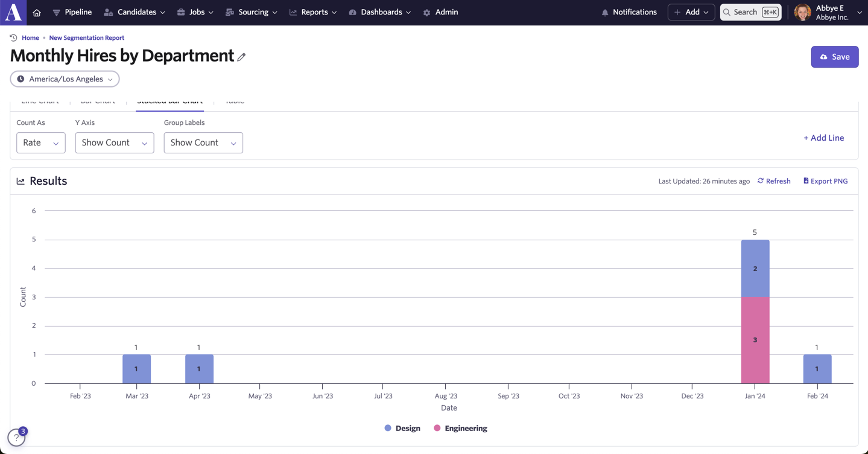Save the report

click(x=835, y=57)
